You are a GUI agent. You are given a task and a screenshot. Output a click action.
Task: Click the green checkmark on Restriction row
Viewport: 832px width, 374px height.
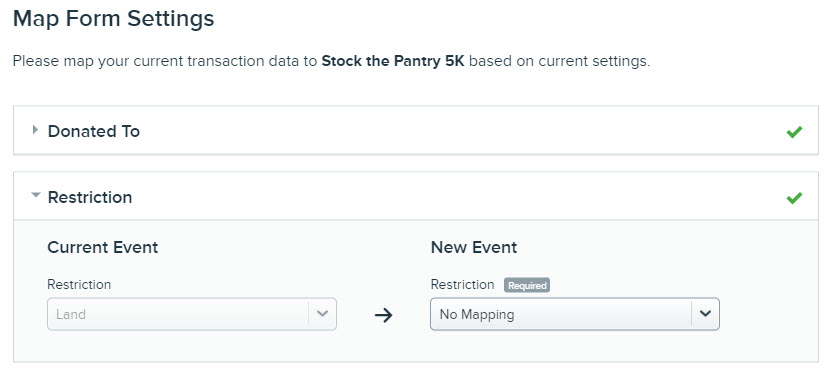tap(794, 198)
